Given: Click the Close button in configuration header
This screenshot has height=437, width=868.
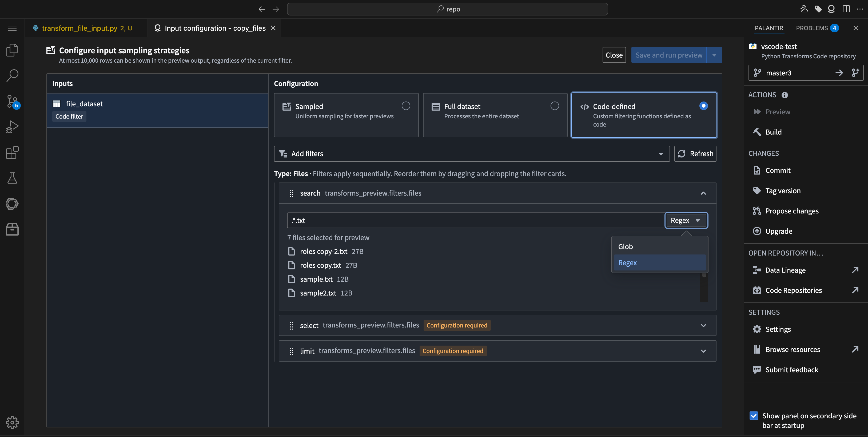Looking at the screenshot, I should tap(614, 55).
